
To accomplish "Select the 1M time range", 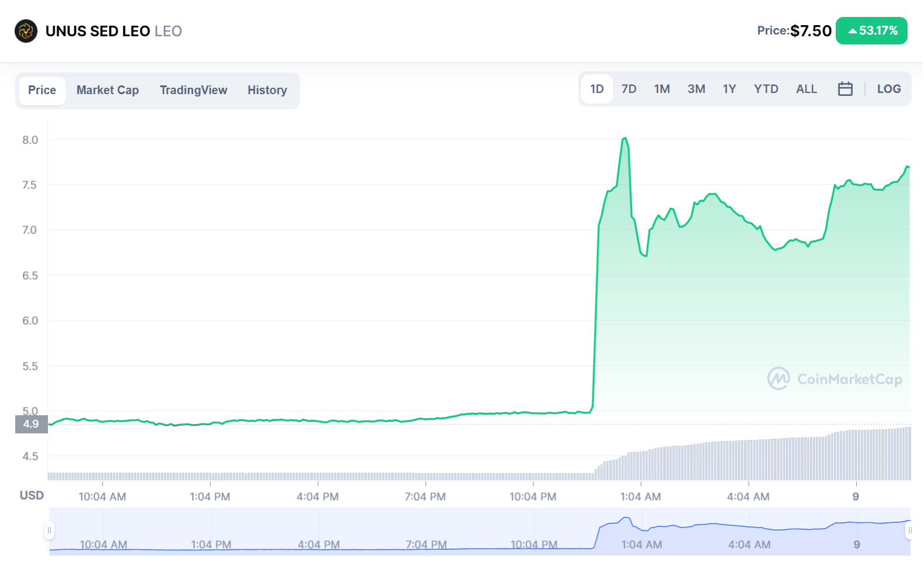I will coord(662,89).
